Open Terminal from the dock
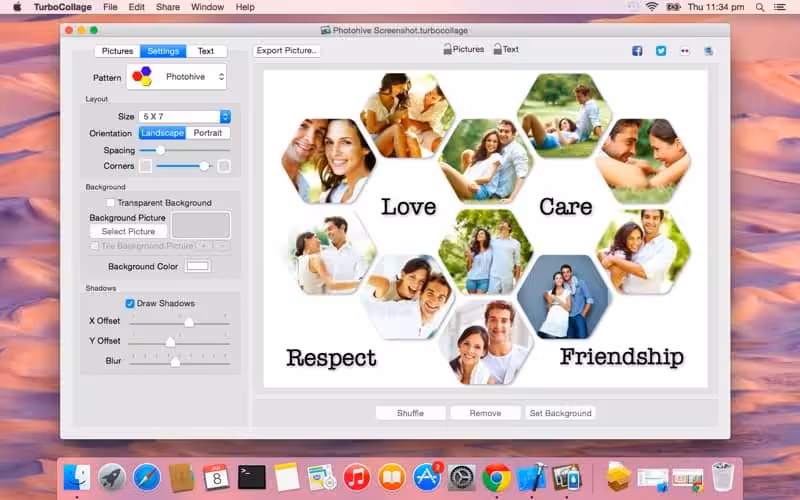Screen dimensions: 800x500 tap(252, 478)
